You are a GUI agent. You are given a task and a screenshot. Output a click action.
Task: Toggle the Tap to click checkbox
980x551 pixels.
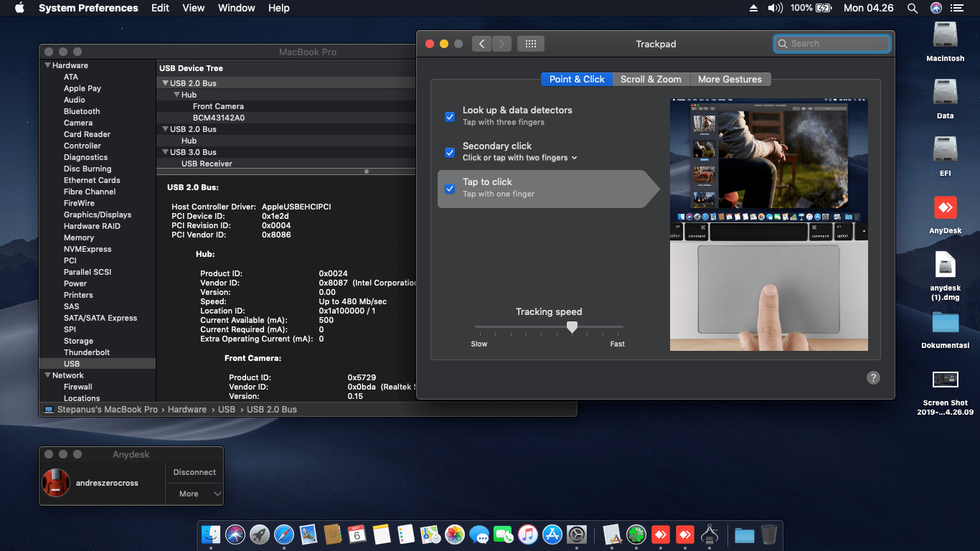coord(450,189)
